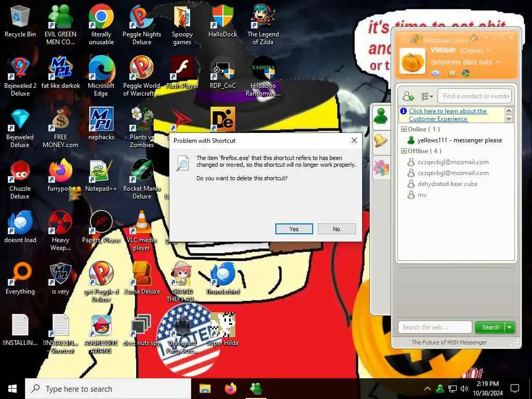Launch Peggle Nights Deluxe
This screenshot has height=399, width=532.
pyautogui.click(x=142, y=25)
